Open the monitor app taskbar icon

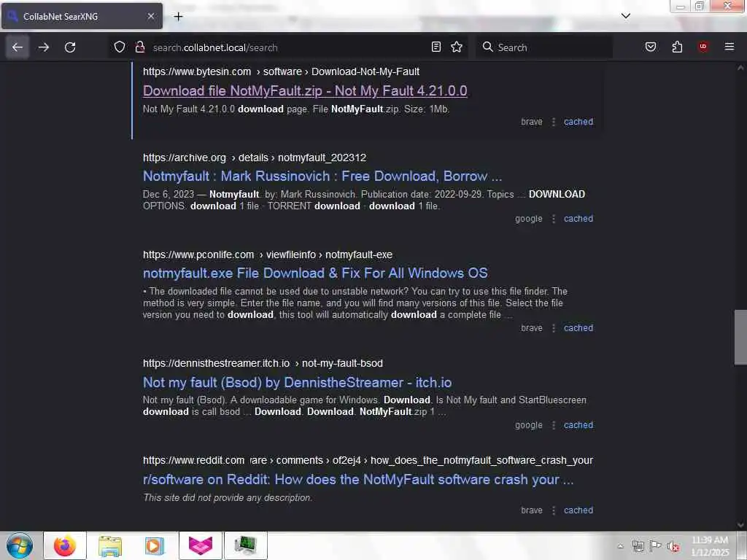245,545
